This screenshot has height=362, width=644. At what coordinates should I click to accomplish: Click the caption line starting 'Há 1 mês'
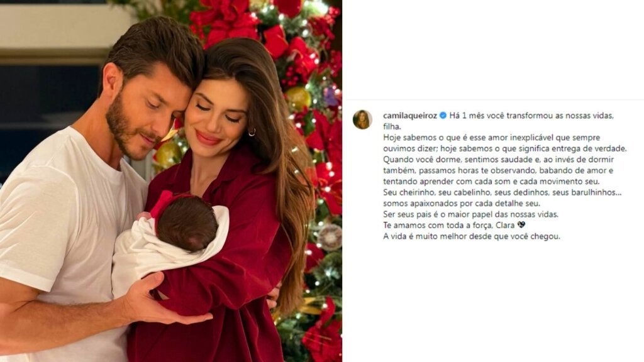point(531,116)
